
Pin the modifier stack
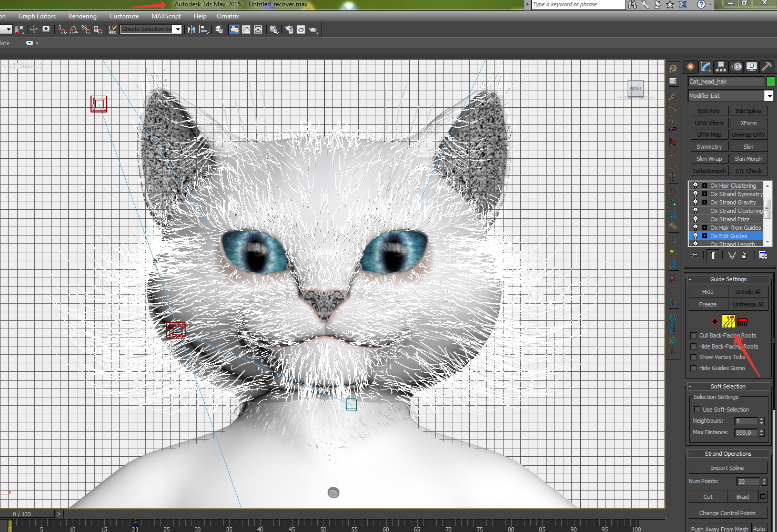pos(695,255)
